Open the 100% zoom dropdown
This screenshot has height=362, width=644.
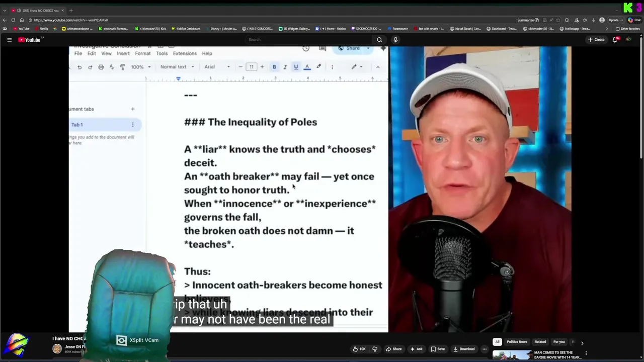pyautogui.click(x=141, y=67)
